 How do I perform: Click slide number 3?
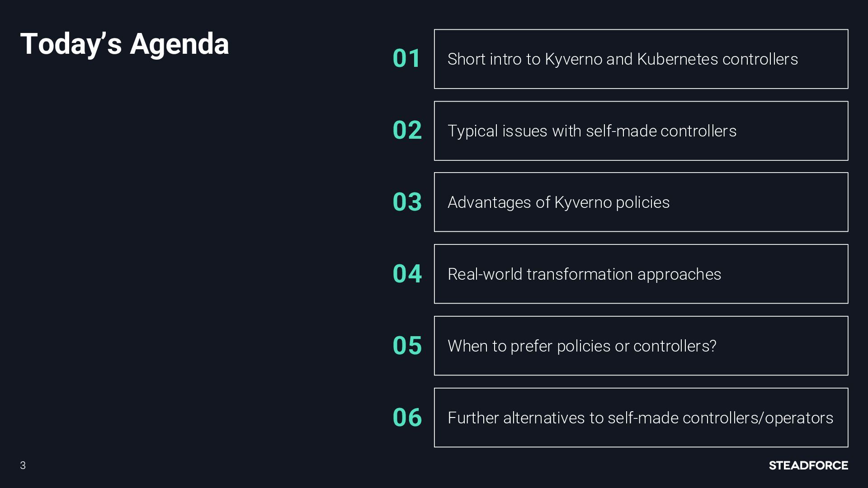[x=23, y=465]
